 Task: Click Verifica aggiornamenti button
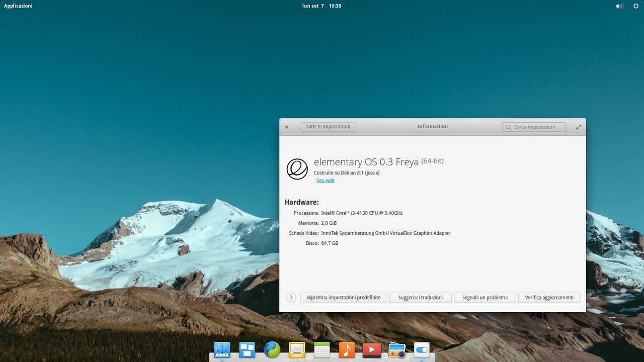point(549,298)
